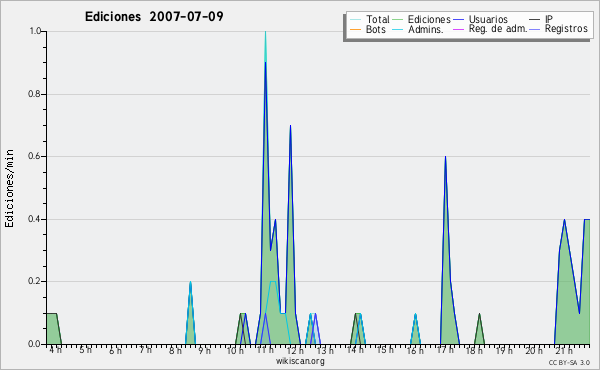600x370 pixels.
Task: Click the '0.0' y-axis value
Action: 35,344
